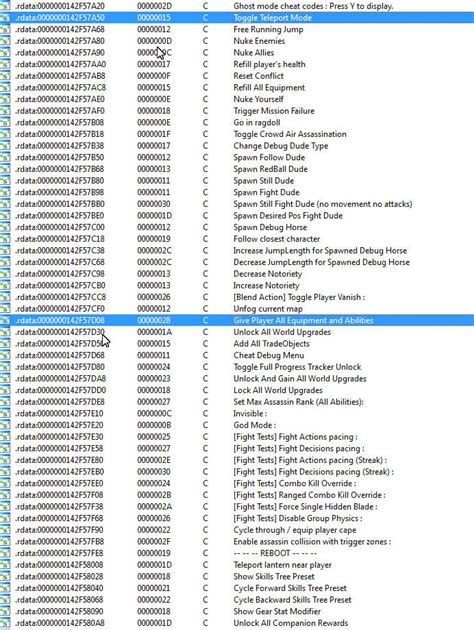Select the 'Go in ragdoll' string
The height and width of the screenshot is (630, 474).
[x=257, y=123]
